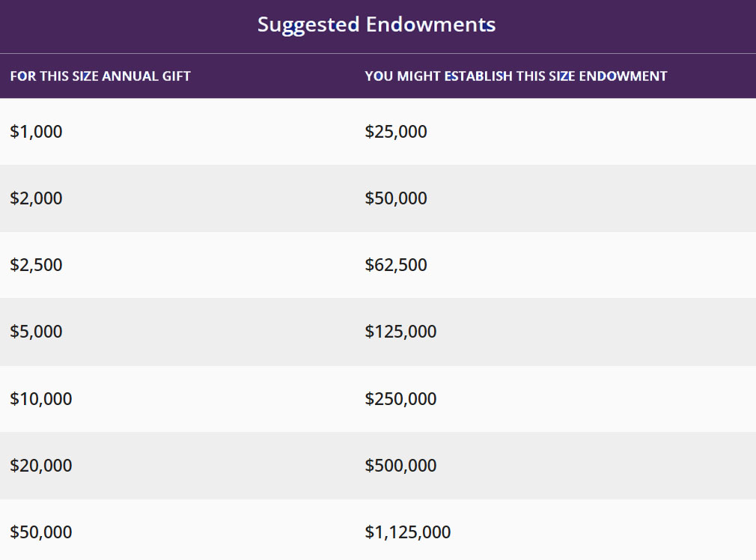Click the 'For This Size Annual Gift' header
756x560 pixels.
(x=100, y=76)
